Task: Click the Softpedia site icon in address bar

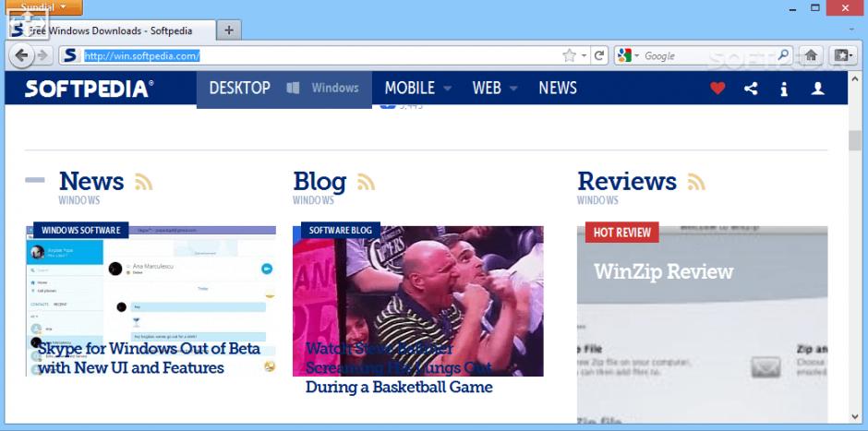Action: pyautogui.click(x=70, y=55)
